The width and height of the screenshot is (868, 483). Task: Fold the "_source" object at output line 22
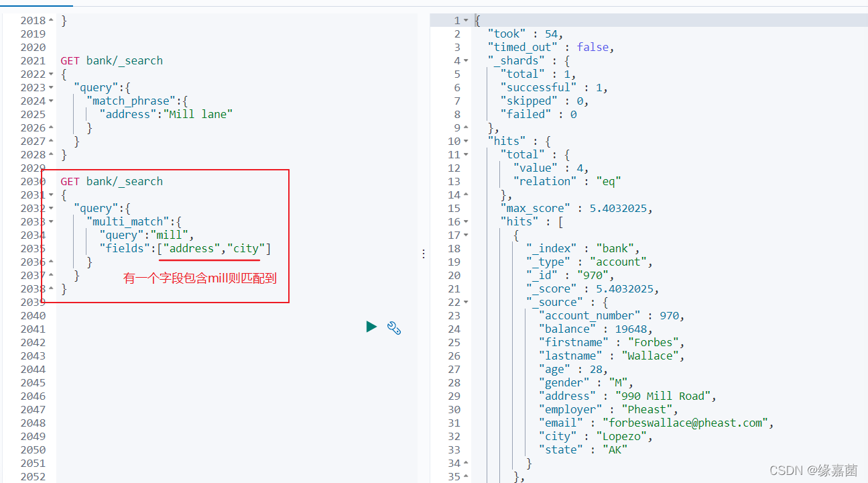click(467, 302)
